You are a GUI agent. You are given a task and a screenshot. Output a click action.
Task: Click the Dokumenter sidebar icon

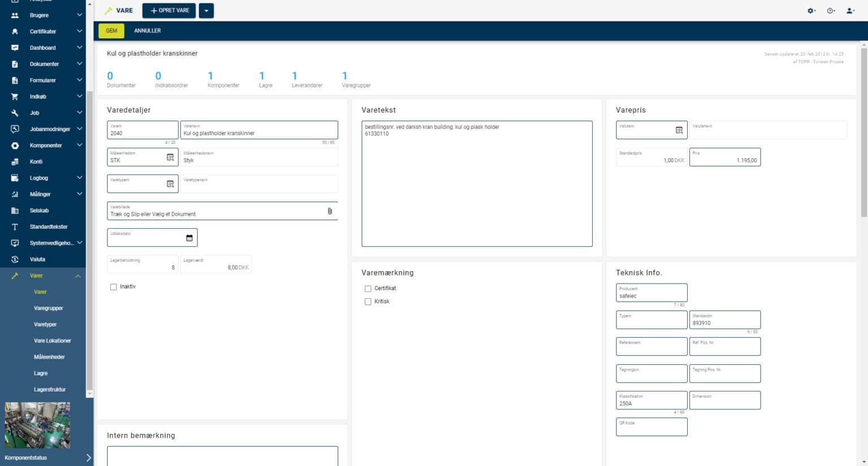(15, 64)
